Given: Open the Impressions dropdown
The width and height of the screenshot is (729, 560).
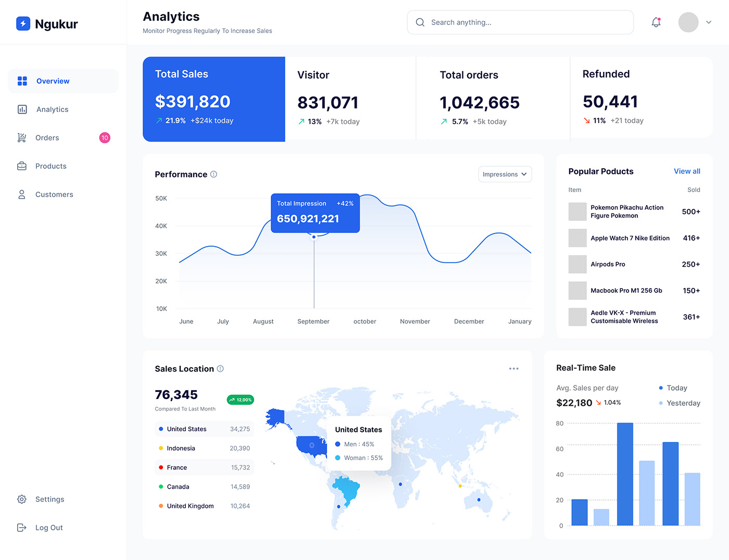Looking at the screenshot, I should (x=505, y=175).
